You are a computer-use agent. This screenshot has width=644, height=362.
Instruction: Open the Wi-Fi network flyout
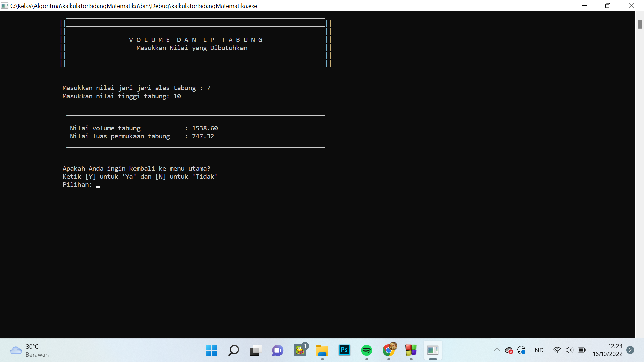(x=557, y=350)
